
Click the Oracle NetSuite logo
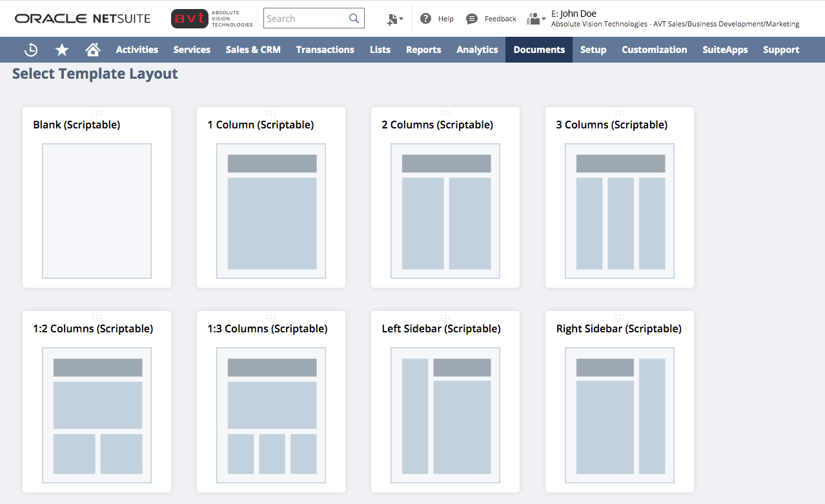click(x=82, y=18)
